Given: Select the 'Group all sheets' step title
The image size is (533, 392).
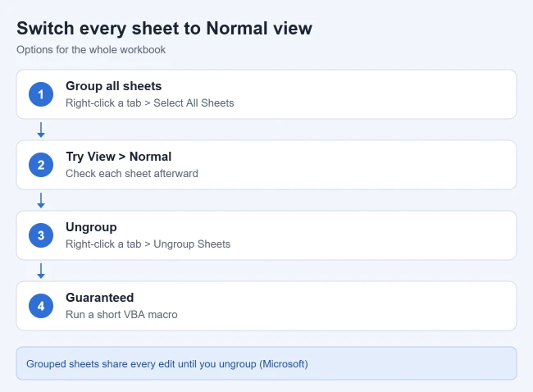Looking at the screenshot, I should [x=113, y=86].
